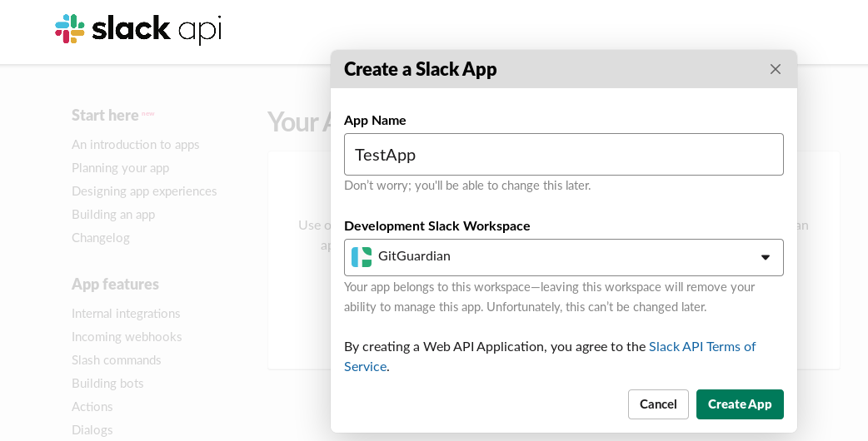Go to Incoming webhooks

coord(127,337)
